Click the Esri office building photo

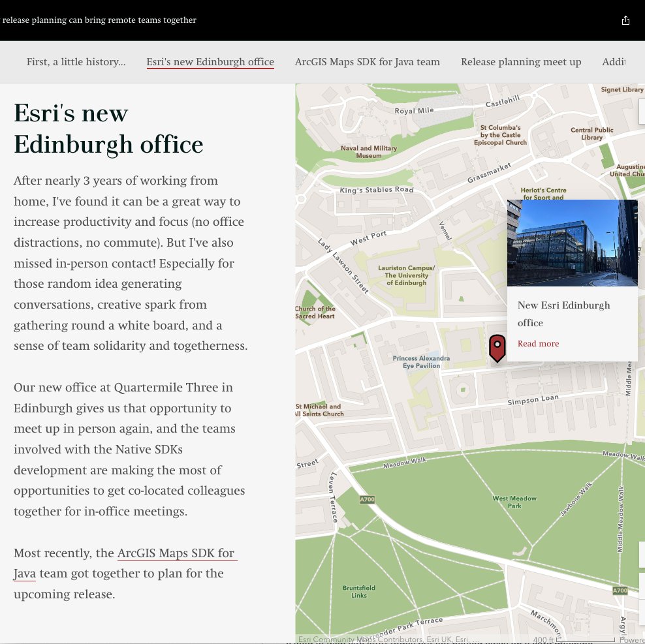click(572, 243)
